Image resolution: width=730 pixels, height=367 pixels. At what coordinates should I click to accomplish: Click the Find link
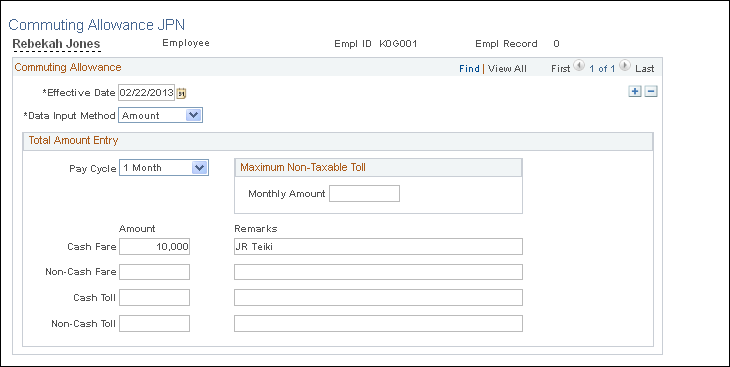click(x=469, y=68)
